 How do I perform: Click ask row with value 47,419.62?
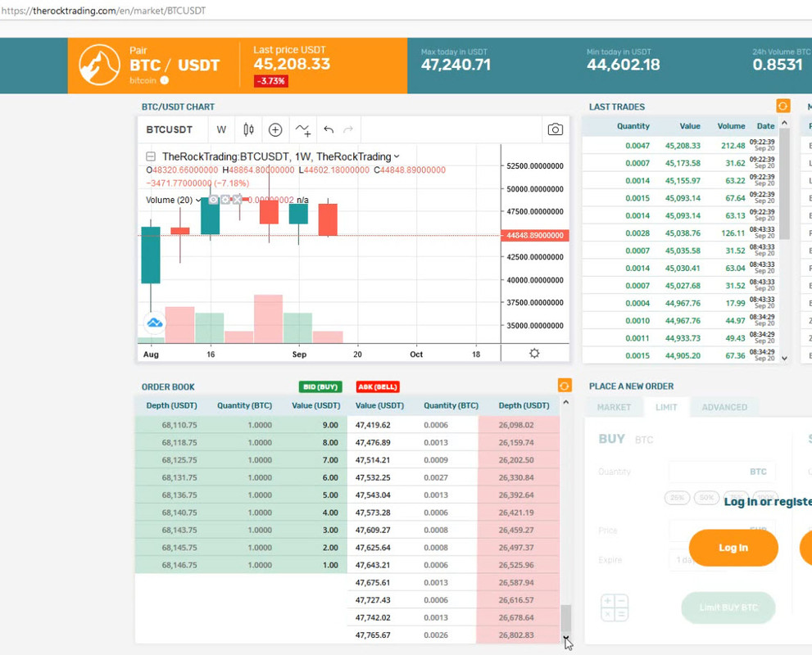coord(454,425)
